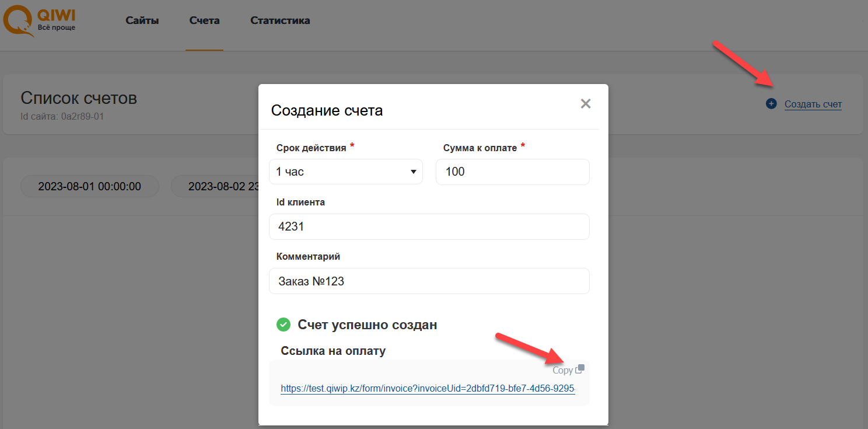Click the green success checkmark icon

tap(283, 324)
